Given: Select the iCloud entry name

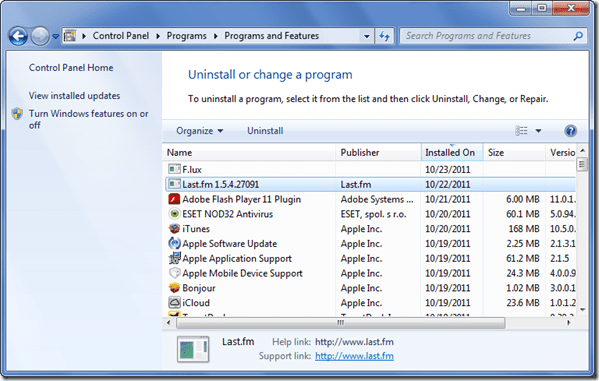Looking at the screenshot, I should (x=196, y=303).
